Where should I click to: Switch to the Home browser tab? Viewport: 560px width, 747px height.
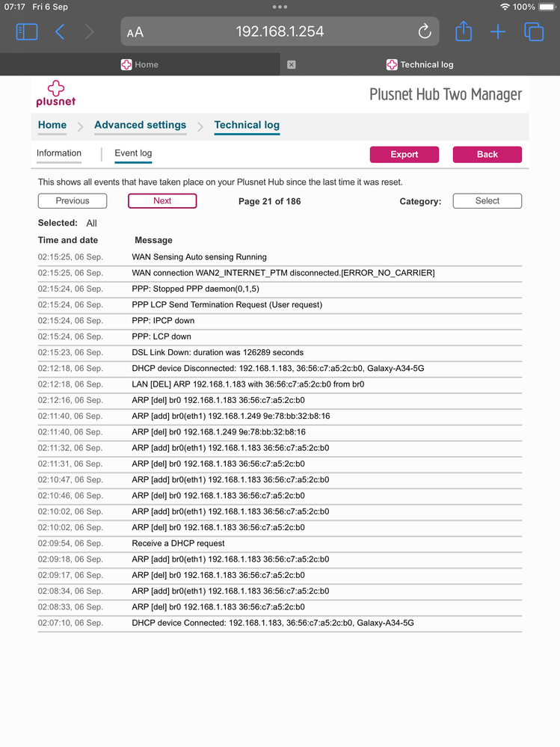tap(140, 64)
